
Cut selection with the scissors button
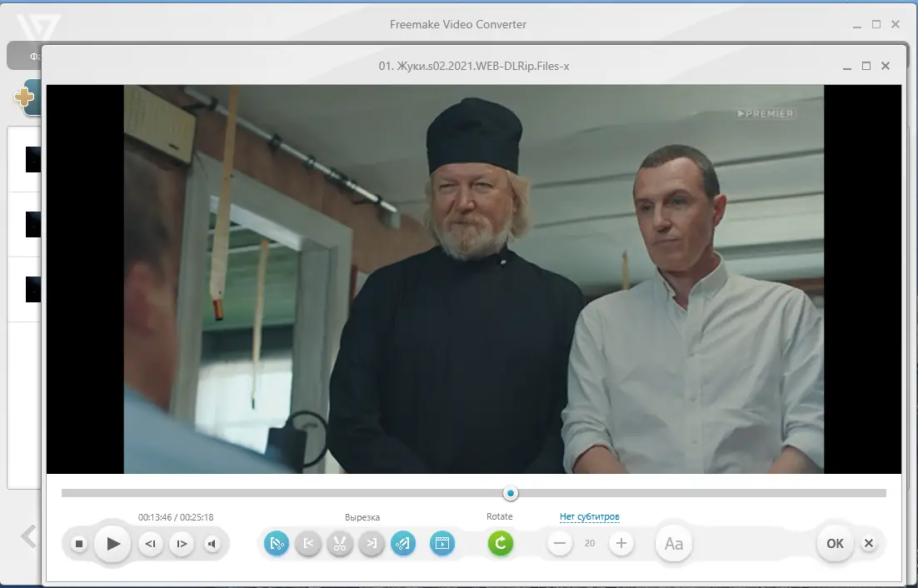click(340, 544)
